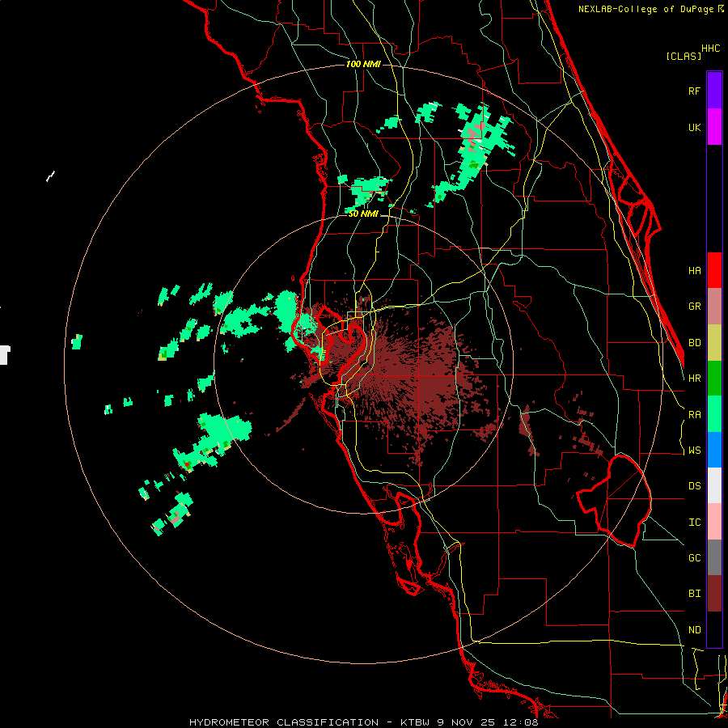The height and width of the screenshot is (728, 728).
Task: Select the GR hail legend swatch
Action: (714, 307)
